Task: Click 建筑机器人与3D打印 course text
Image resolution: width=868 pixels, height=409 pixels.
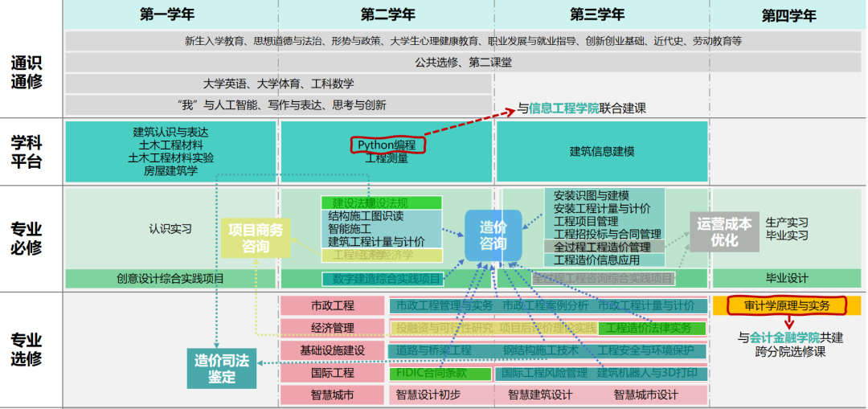Action: coord(647,373)
